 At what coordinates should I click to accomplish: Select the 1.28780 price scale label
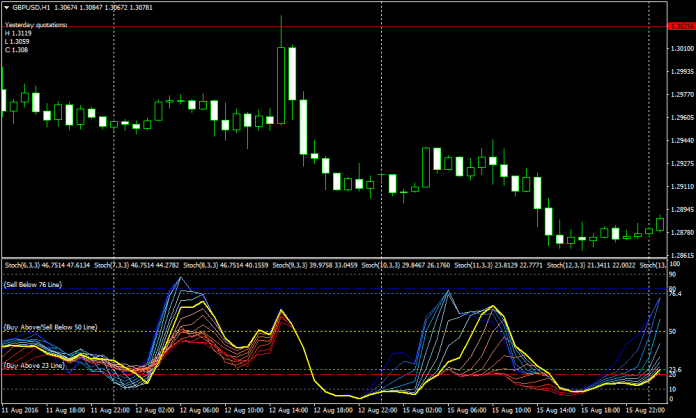pos(679,232)
